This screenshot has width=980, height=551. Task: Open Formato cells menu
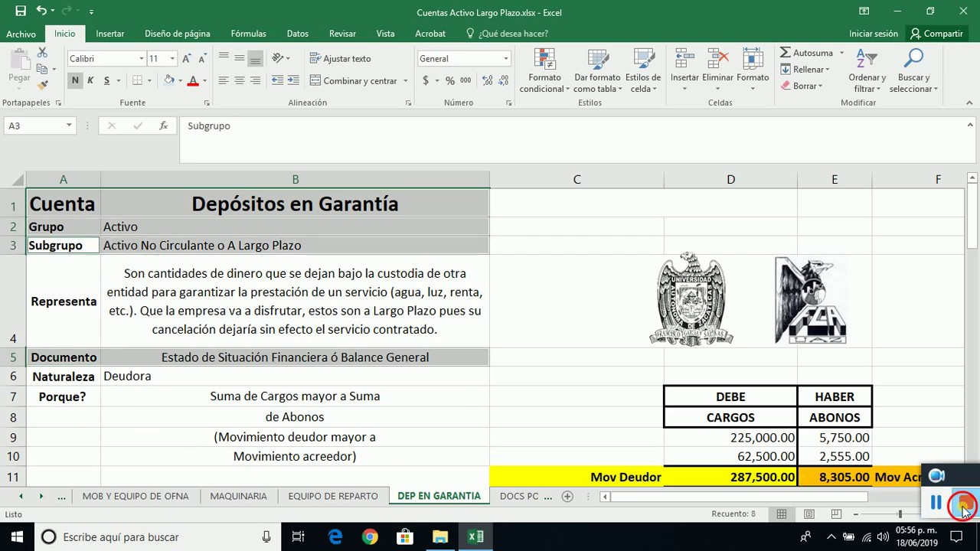pos(753,70)
